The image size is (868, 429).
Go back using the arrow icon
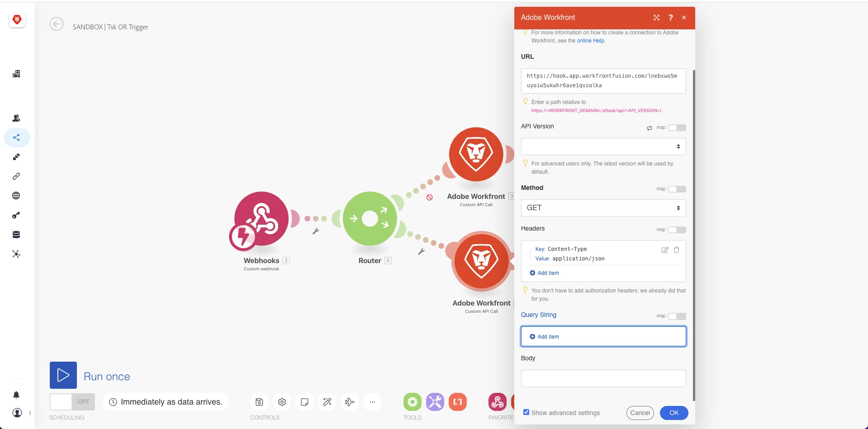point(57,24)
